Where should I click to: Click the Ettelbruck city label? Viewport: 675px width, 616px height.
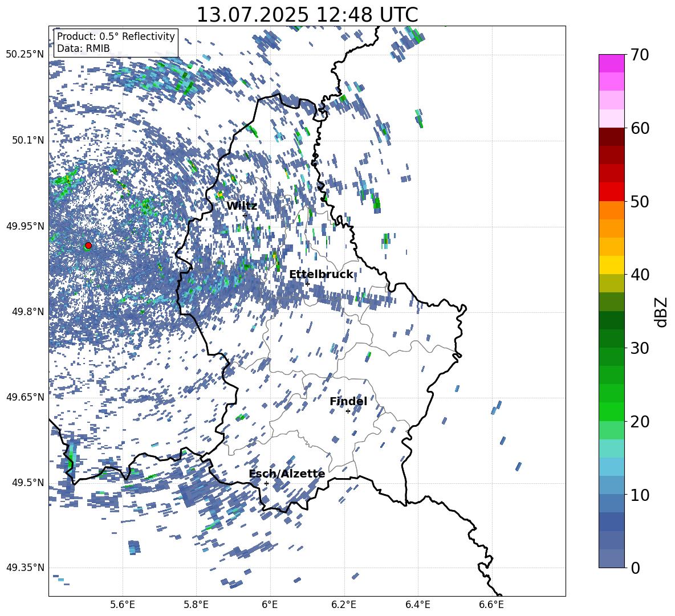(321, 275)
